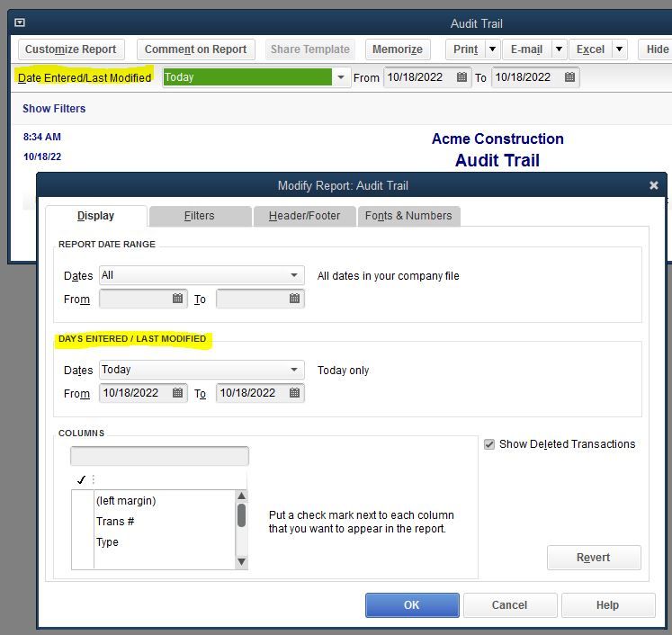
Task: Expand the E-mail button dropdown arrow
Action: 559,49
